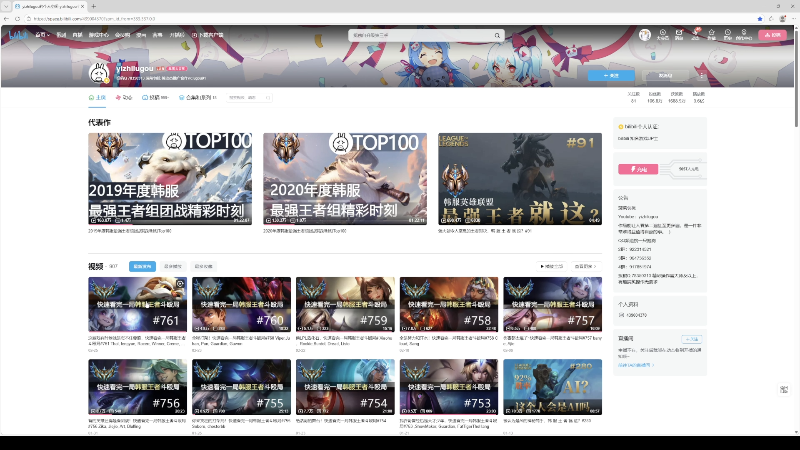
Task: Open the download client link in nav
Action: 208,35
